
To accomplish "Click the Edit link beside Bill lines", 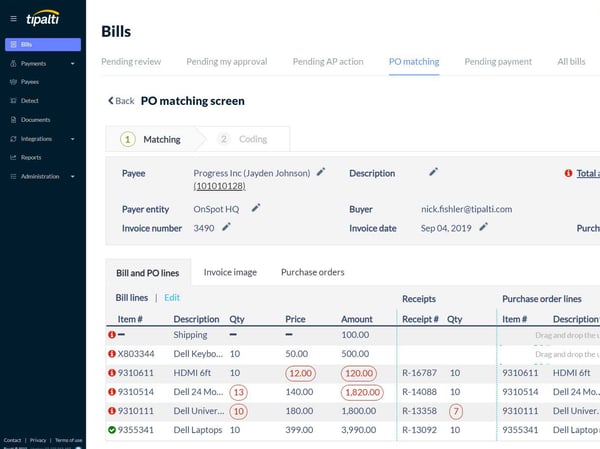I will pyautogui.click(x=172, y=298).
